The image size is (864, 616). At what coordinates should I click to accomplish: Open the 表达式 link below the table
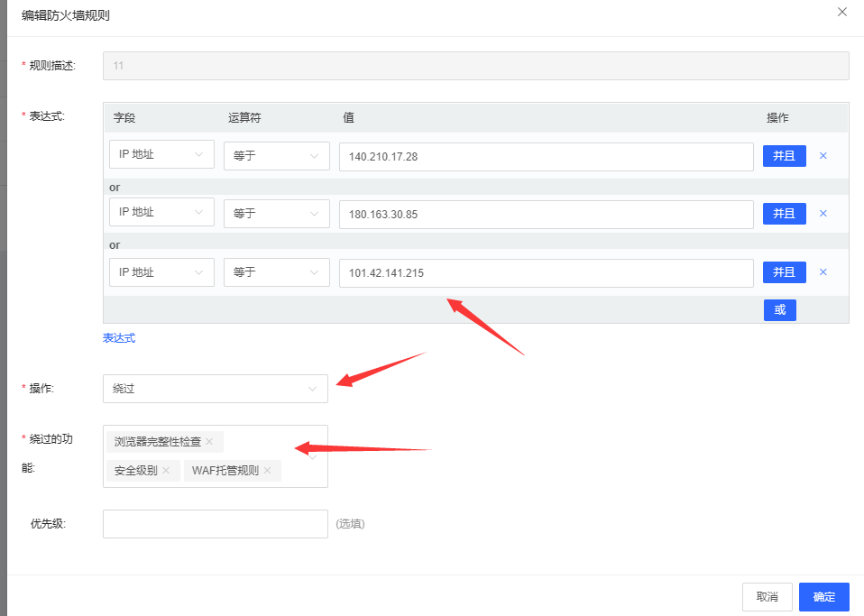[x=119, y=338]
